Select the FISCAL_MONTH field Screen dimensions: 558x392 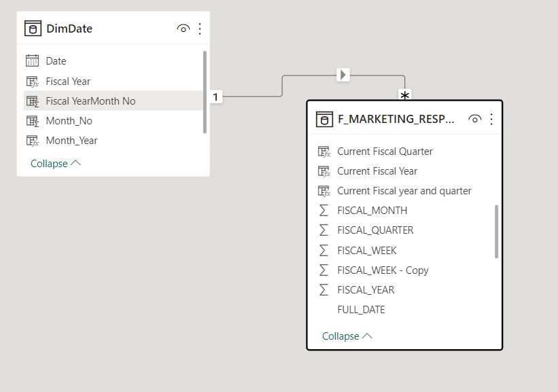pyautogui.click(x=404, y=211)
